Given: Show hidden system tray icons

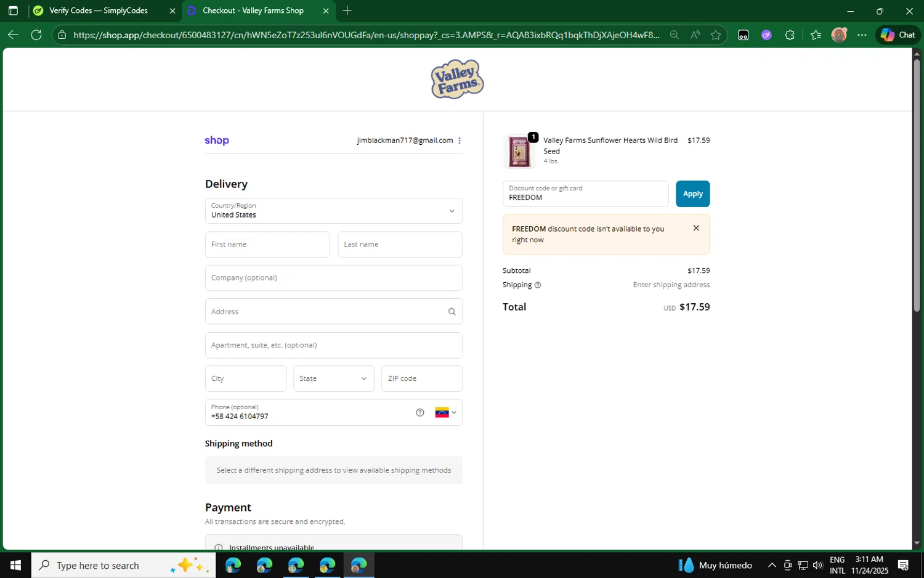Looking at the screenshot, I should tap(772, 565).
